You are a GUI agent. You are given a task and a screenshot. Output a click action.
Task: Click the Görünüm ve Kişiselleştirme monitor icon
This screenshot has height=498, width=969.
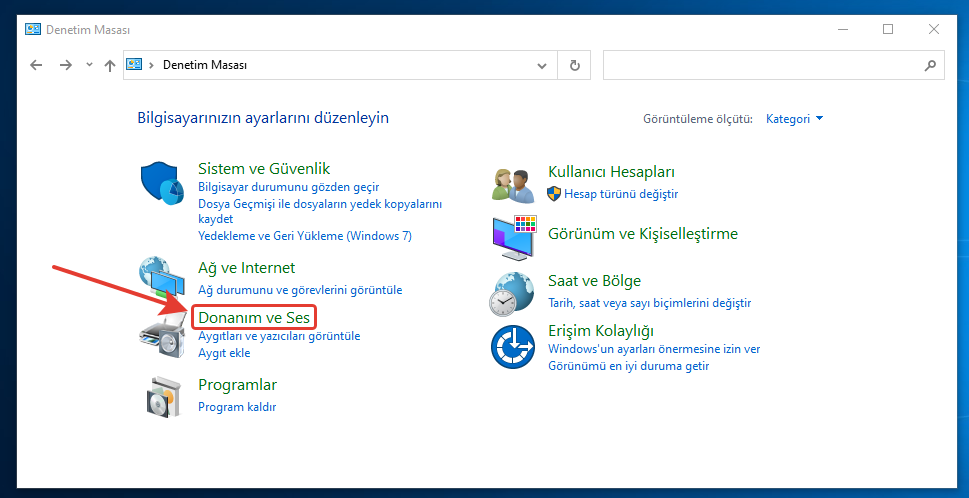point(515,237)
